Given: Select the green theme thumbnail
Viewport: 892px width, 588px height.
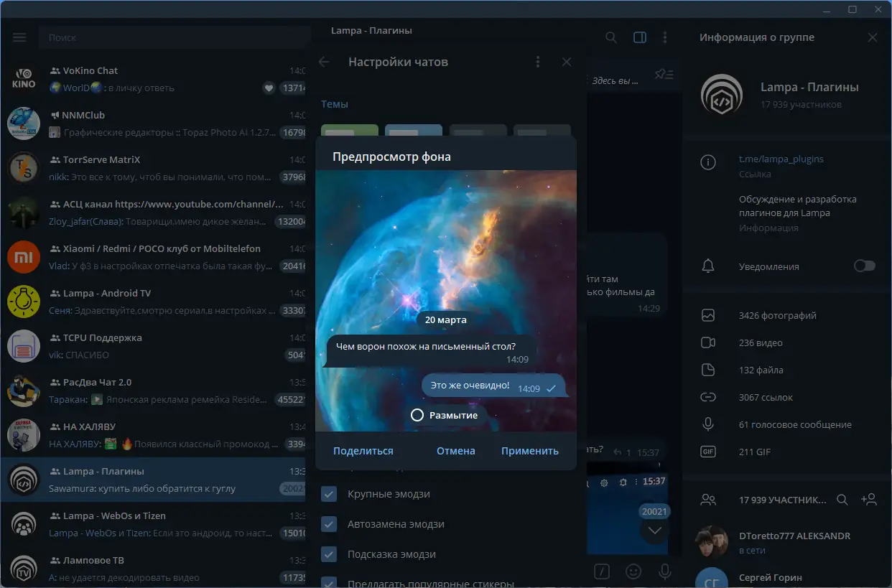Looking at the screenshot, I should [350, 131].
